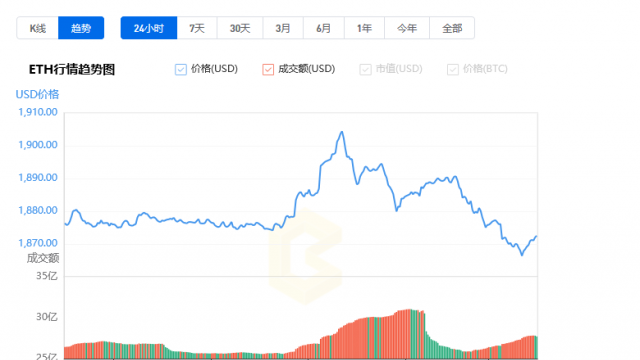
Task: Choose the 今年 time range
Action: [x=407, y=28]
